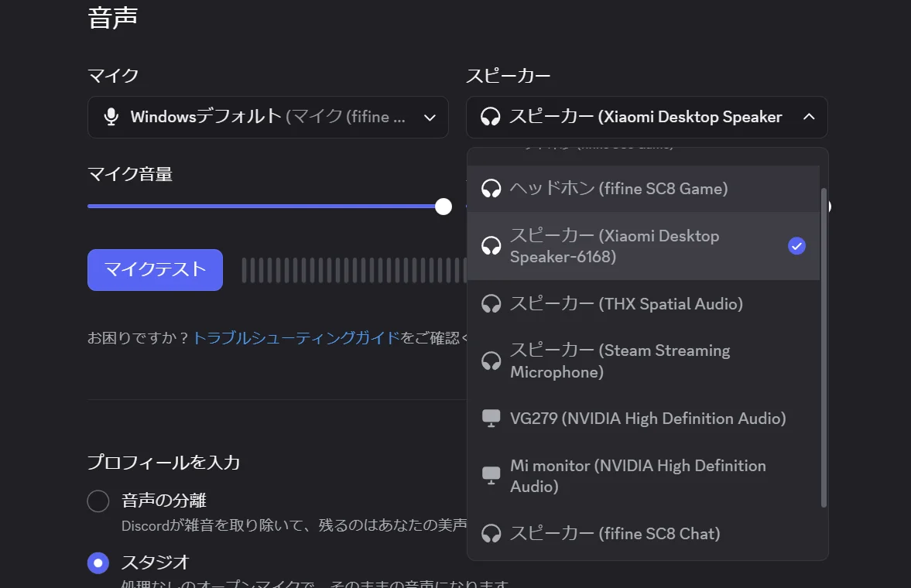
Task: Click monitor icon beside Mi monitor option
Action: 491,475
